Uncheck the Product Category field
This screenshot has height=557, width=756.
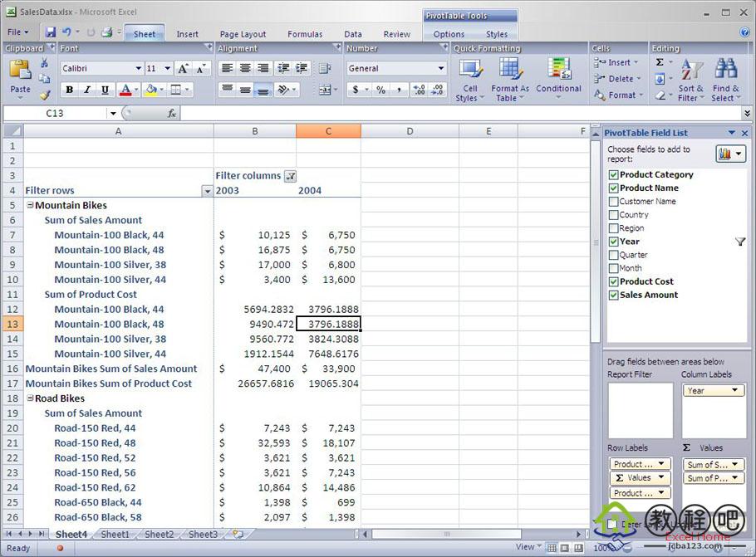point(613,175)
